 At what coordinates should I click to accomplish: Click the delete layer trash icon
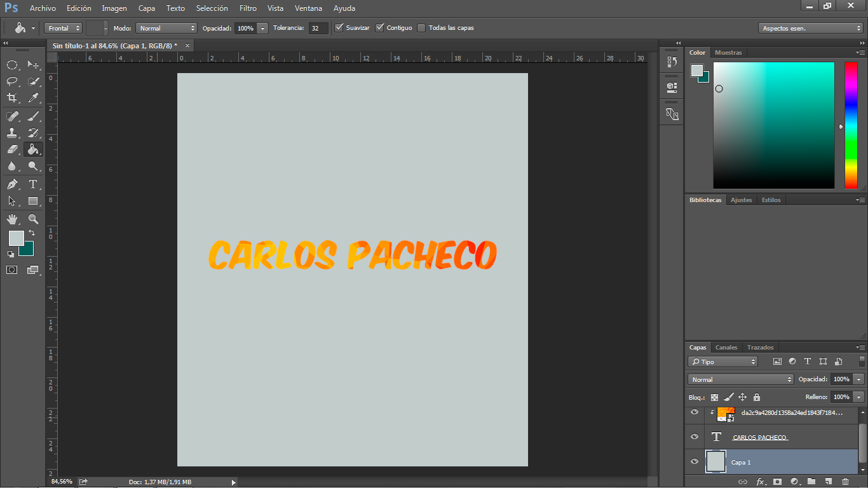[x=844, y=482]
